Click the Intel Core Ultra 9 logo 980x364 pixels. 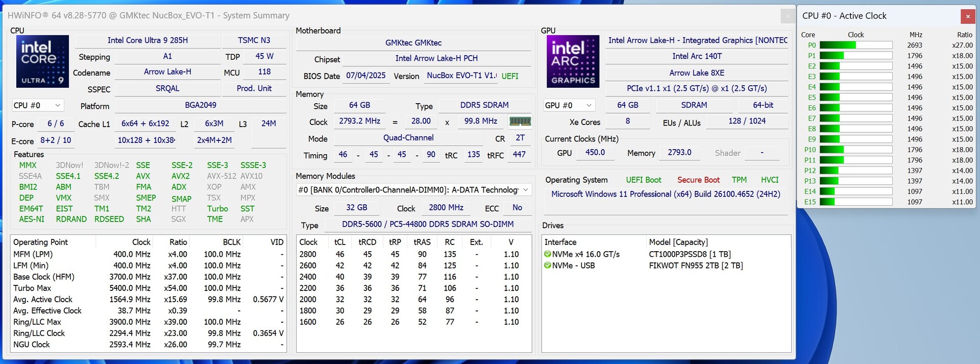(42, 61)
